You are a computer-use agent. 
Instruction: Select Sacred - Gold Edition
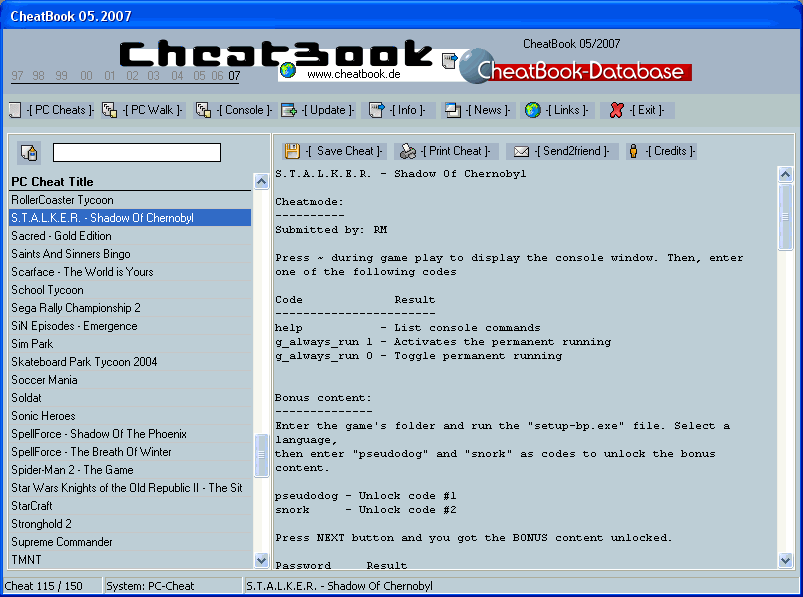click(130, 236)
